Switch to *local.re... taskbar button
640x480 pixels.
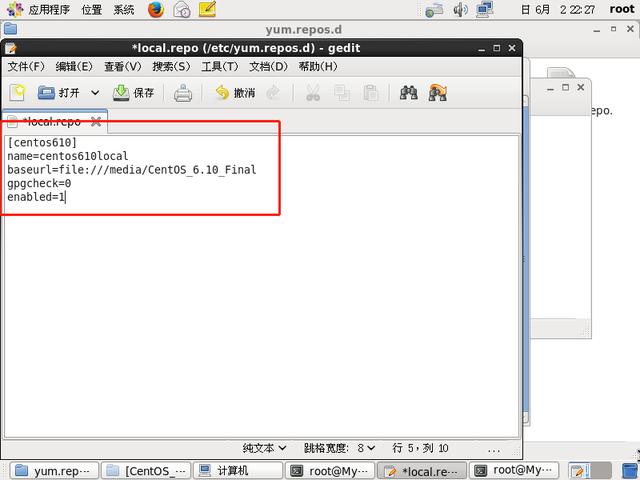pyautogui.click(x=422, y=471)
